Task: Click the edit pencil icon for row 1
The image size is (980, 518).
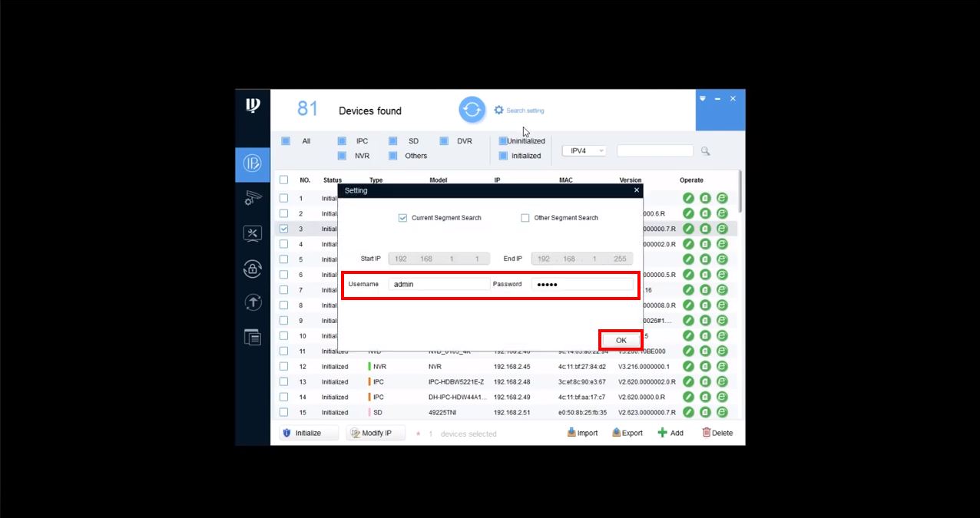Action: click(688, 198)
